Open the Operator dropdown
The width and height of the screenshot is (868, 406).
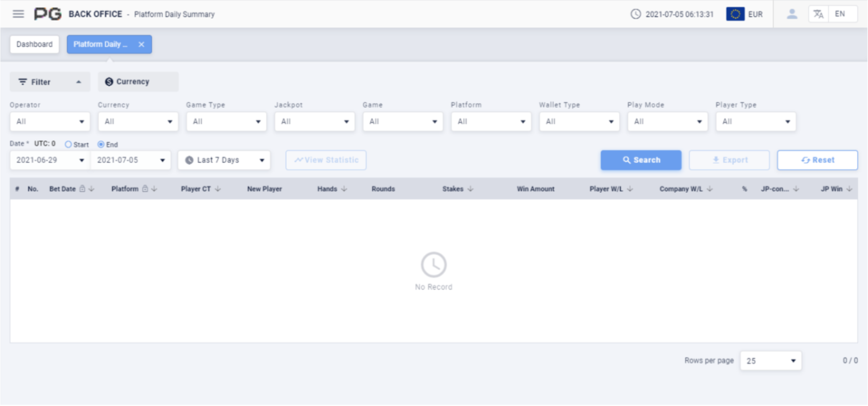[50, 121]
